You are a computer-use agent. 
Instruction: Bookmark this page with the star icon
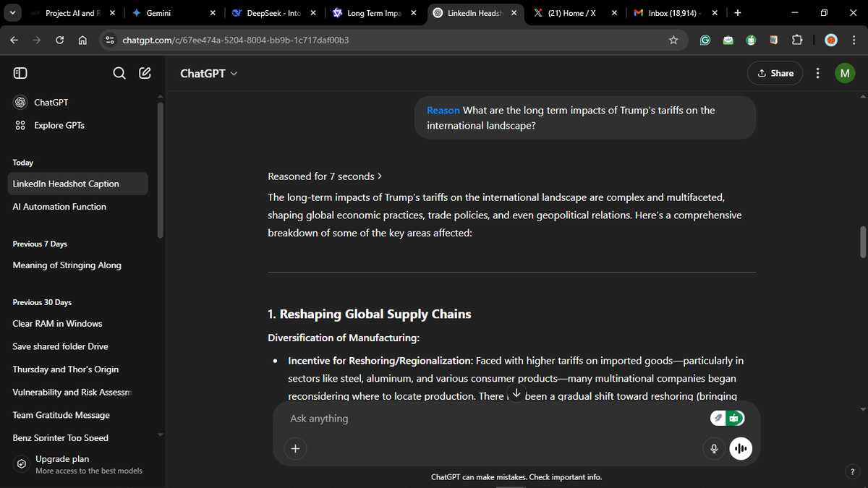tap(673, 40)
